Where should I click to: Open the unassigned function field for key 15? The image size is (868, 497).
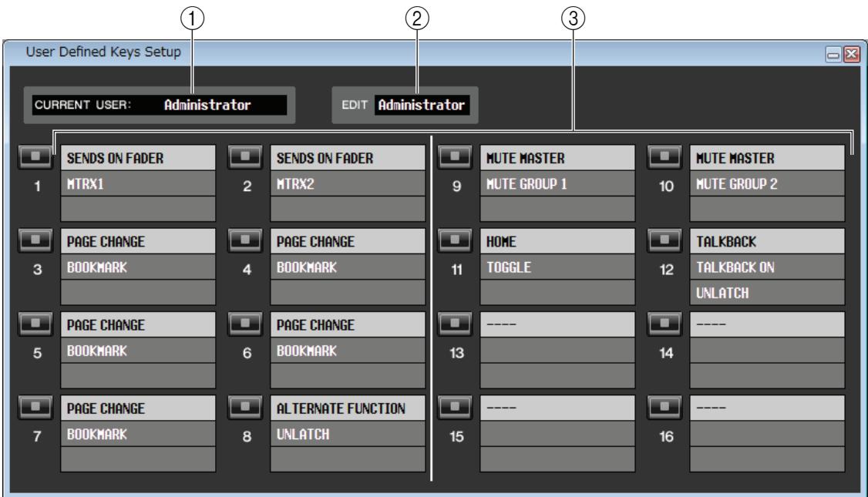pyautogui.click(x=557, y=408)
